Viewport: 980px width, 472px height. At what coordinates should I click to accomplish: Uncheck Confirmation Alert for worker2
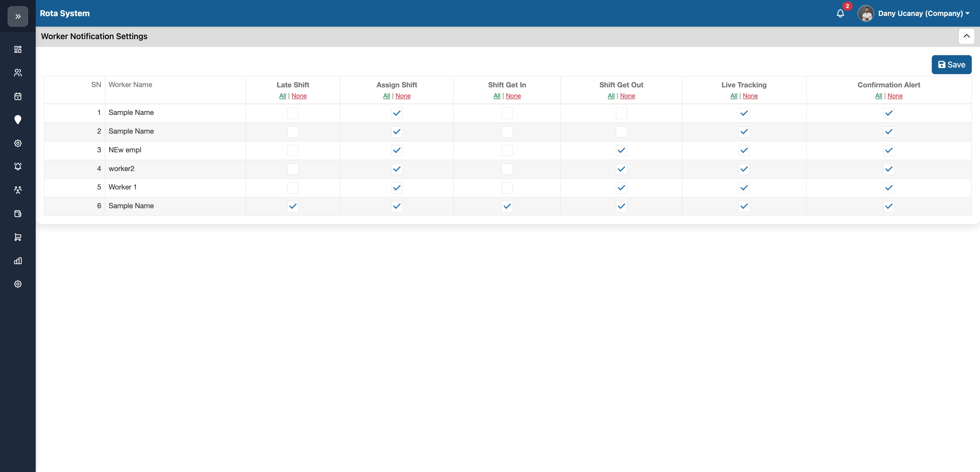pyautogui.click(x=888, y=169)
